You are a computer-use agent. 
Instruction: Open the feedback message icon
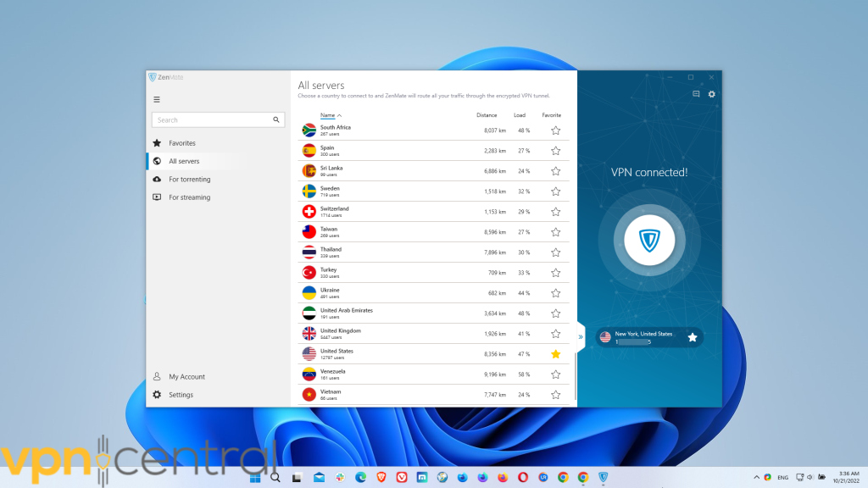tap(696, 94)
